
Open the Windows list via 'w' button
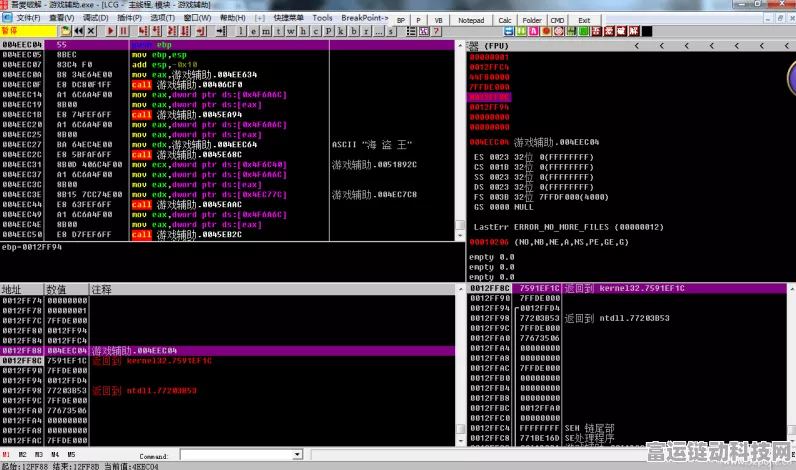(291, 31)
